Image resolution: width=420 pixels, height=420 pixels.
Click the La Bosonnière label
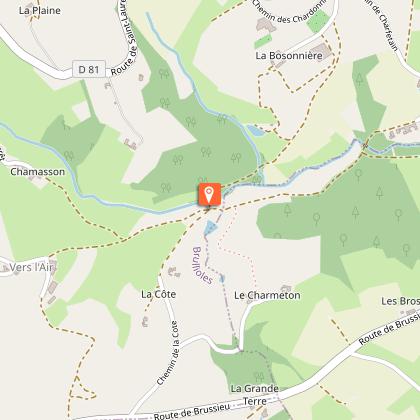pyautogui.click(x=289, y=56)
